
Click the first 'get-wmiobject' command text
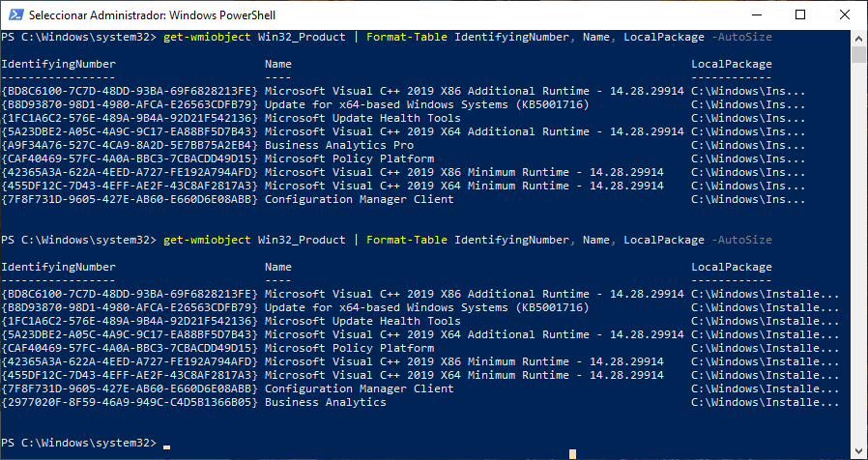[207, 37]
